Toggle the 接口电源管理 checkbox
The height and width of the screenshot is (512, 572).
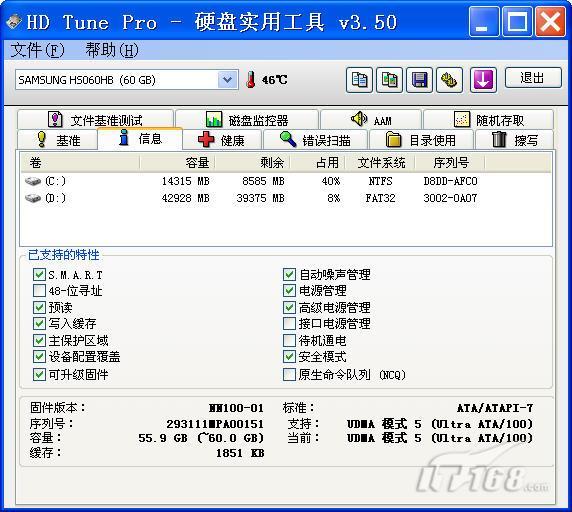(x=289, y=323)
